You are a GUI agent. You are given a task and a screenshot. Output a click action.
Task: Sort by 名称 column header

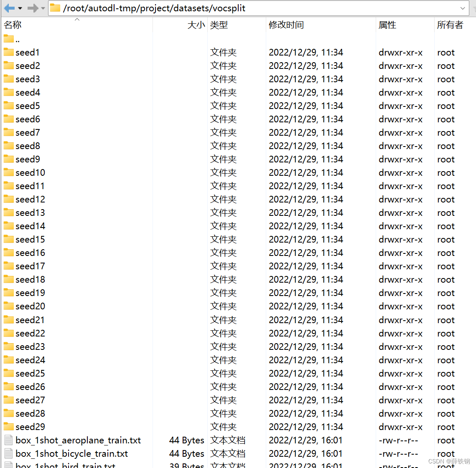pos(77,25)
